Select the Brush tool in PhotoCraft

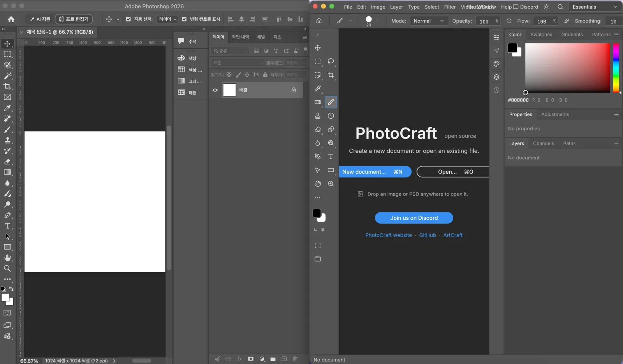point(331,102)
